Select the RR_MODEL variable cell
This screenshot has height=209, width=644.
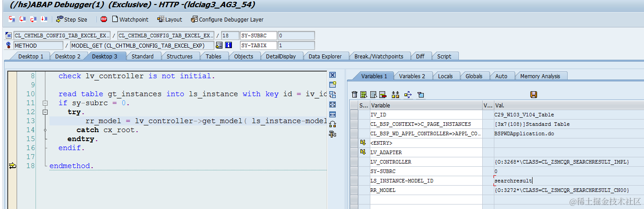(x=426, y=190)
